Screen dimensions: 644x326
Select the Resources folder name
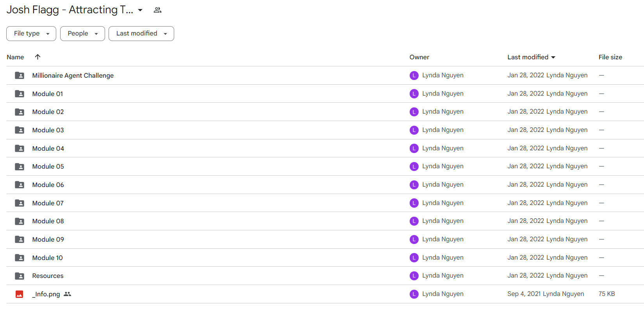pos(48,276)
